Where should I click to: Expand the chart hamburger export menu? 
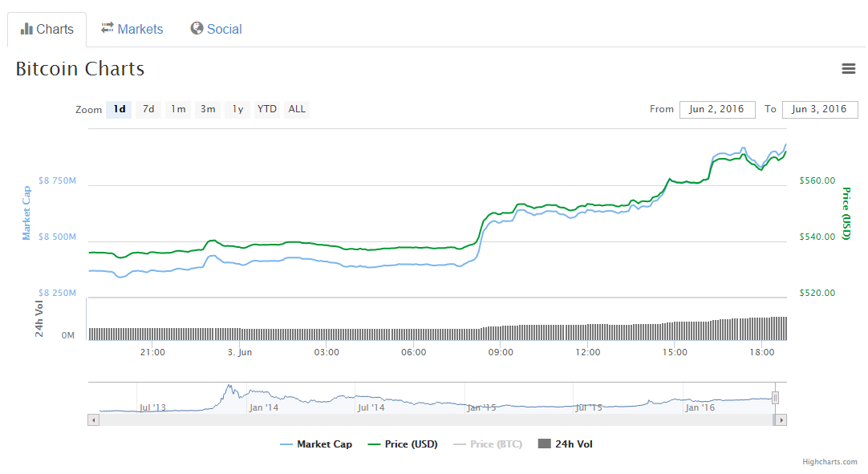(849, 68)
